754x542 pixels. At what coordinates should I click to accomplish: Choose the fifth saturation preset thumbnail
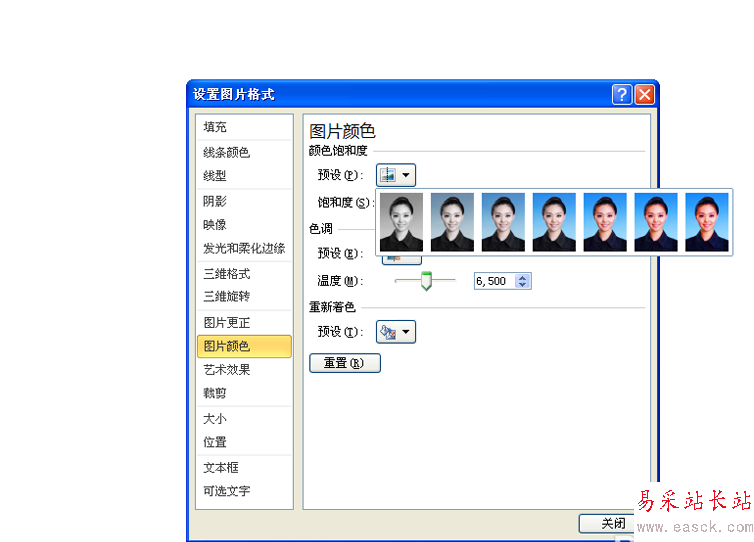[605, 222]
